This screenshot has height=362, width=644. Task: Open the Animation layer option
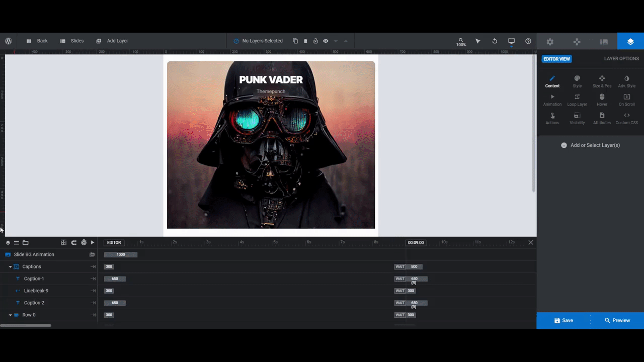coord(552,100)
